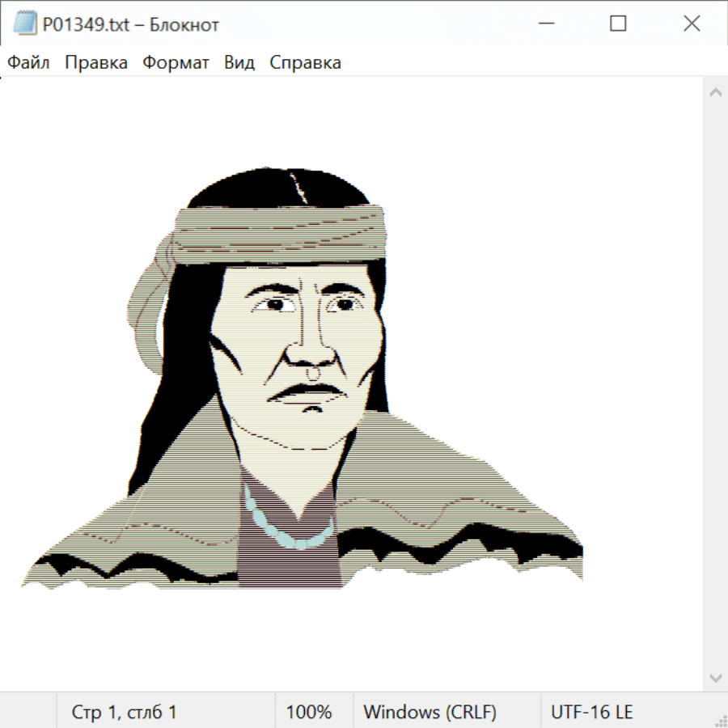Open the Справка menu
The width and height of the screenshot is (728, 728).
(305, 63)
